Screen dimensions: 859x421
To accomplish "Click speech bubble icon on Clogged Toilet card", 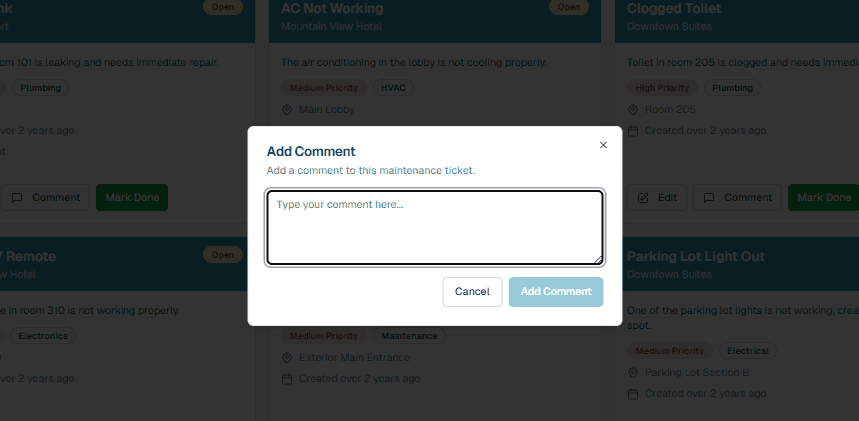I will click(x=709, y=198).
